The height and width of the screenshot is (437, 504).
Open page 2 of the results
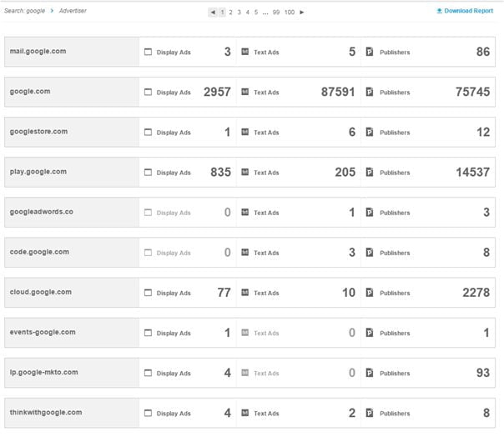[230, 13]
